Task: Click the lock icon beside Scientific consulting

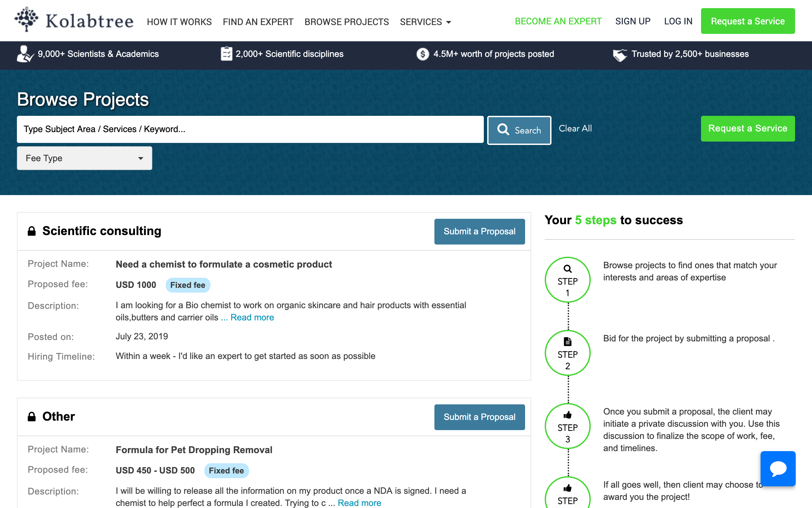Action: point(32,231)
